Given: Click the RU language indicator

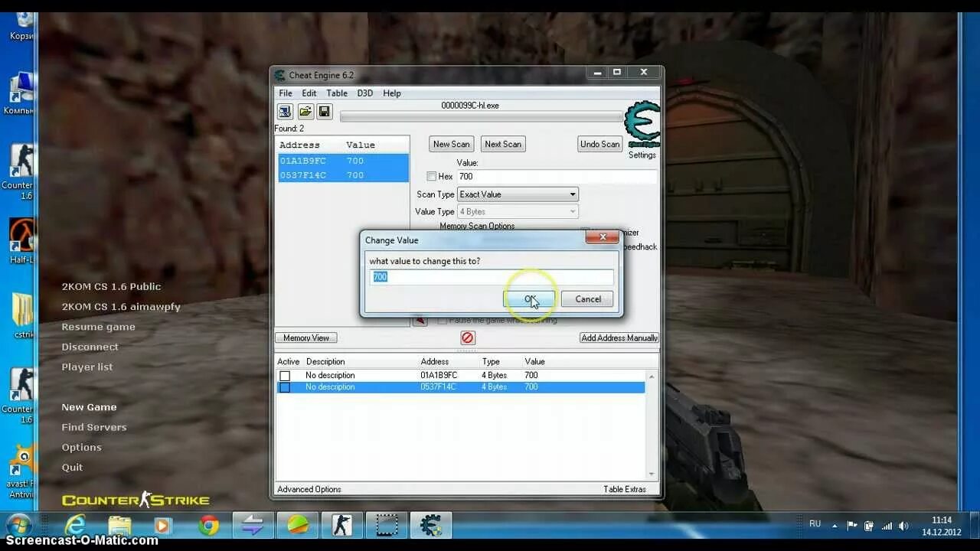Looking at the screenshot, I should click(x=815, y=524).
